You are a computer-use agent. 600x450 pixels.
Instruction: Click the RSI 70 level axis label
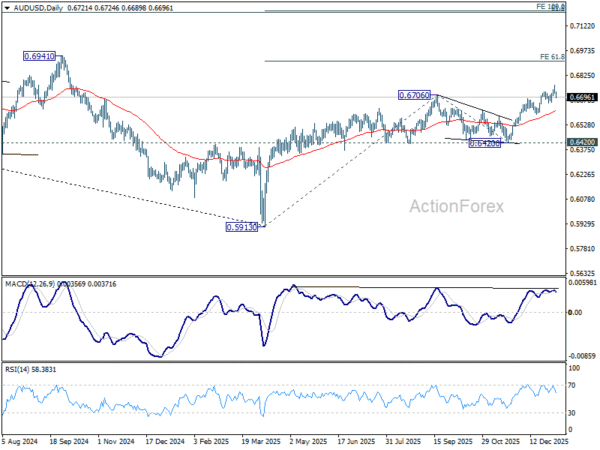pos(574,385)
